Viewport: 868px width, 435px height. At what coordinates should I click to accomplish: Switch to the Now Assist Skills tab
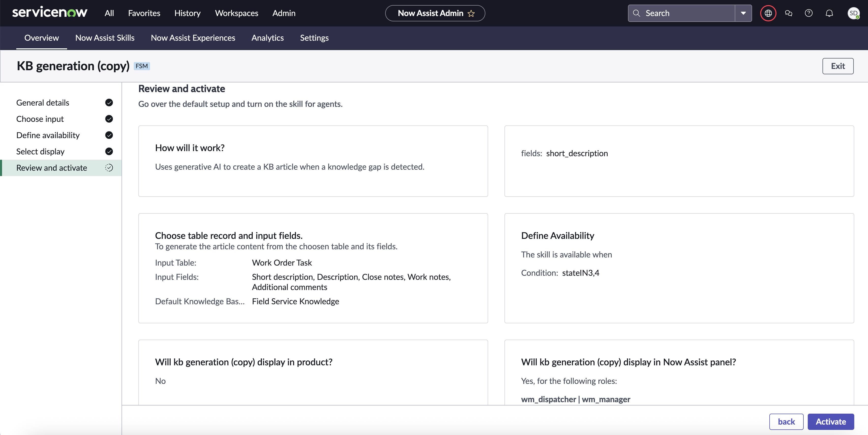105,38
